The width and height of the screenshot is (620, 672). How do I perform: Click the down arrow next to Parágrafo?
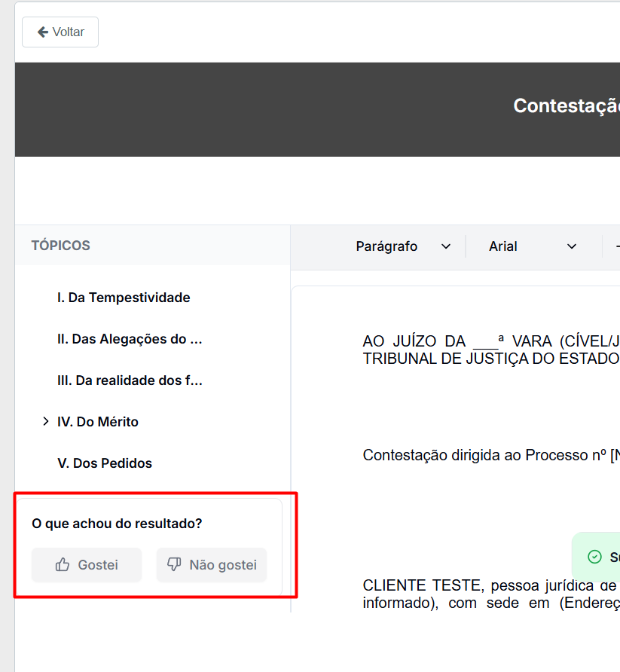click(x=446, y=246)
